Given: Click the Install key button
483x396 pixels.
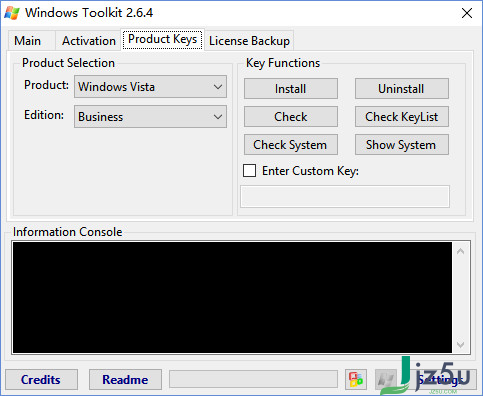Looking at the screenshot, I should [291, 89].
